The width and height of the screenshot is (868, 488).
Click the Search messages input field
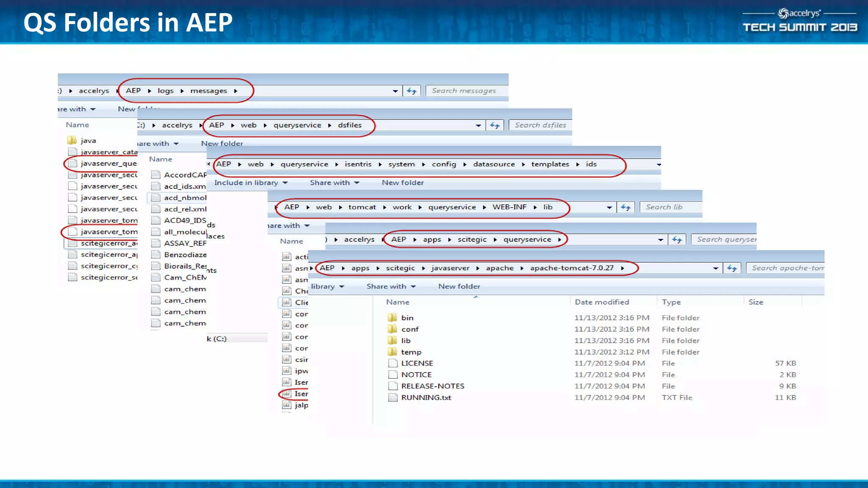click(x=464, y=91)
